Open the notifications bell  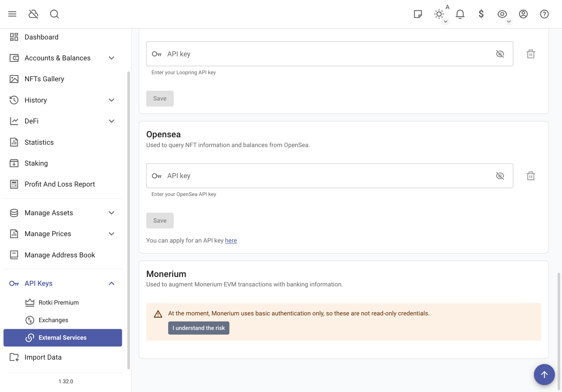460,14
